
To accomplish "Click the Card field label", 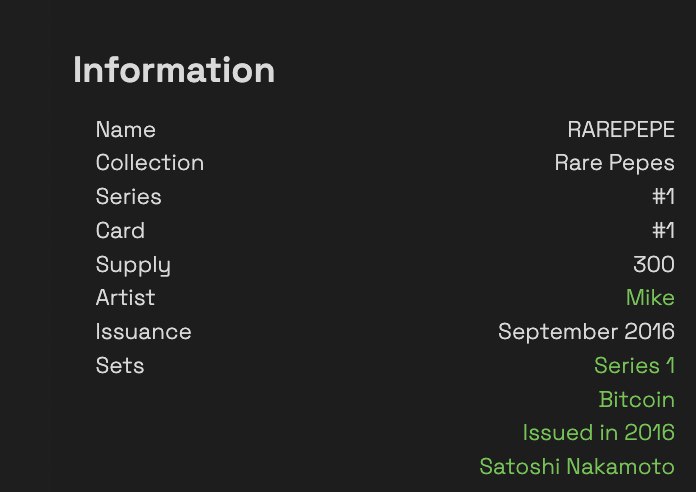I will (x=120, y=230).
